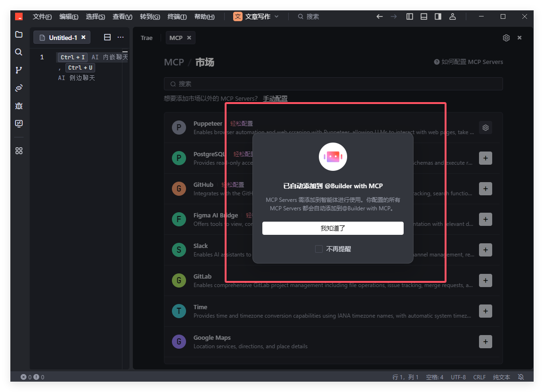Screen dimensions: 544x392
Task: Toggle the primary sidebar layout button
Action: tap(410, 16)
